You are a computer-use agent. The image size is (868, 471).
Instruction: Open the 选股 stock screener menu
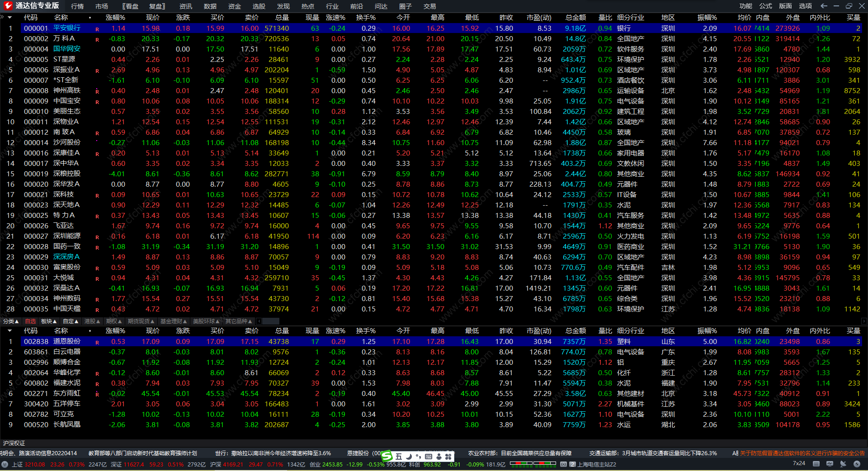(x=259, y=6)
